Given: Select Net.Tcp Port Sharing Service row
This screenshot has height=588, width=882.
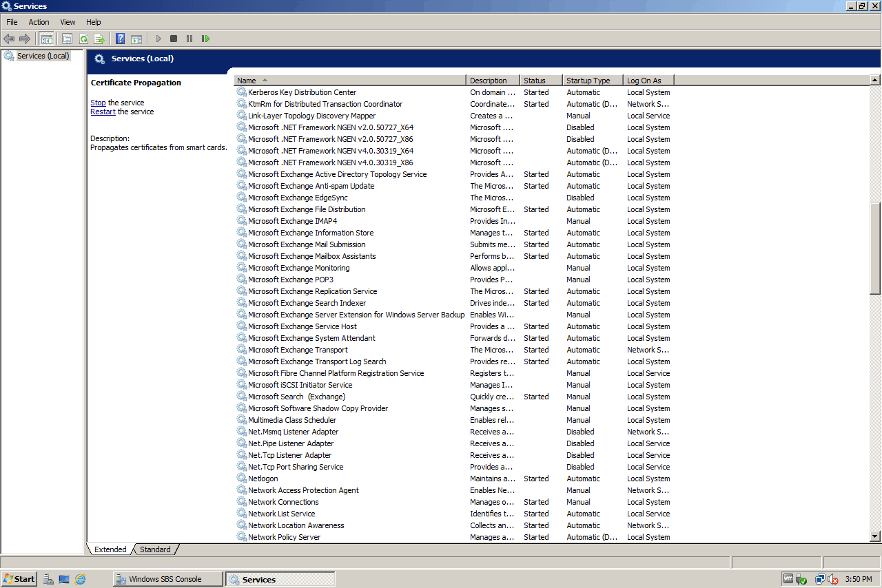Looking at the screenshot, I should coord(453,467).
